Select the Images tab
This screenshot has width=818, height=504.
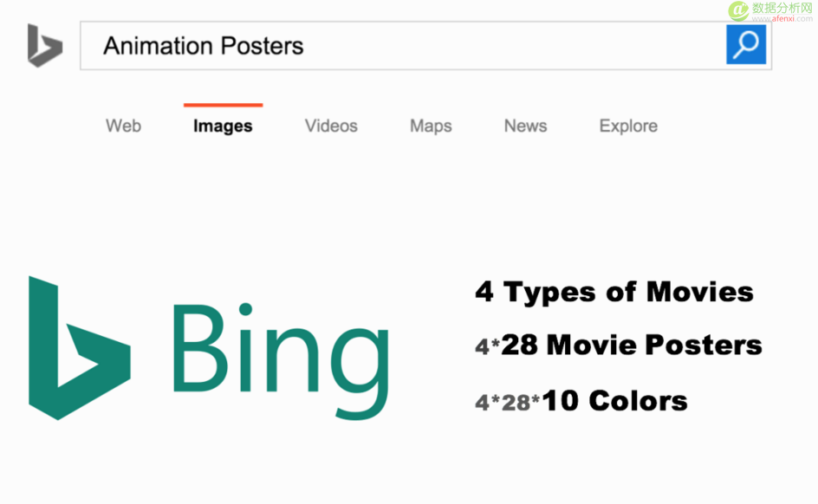click(223, 126)
